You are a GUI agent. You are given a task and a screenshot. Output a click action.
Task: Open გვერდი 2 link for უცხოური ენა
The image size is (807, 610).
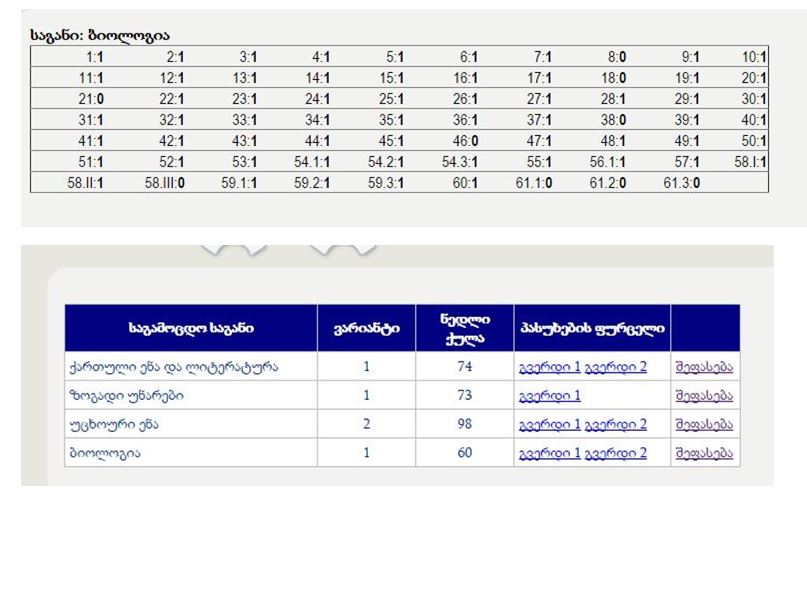616,425
